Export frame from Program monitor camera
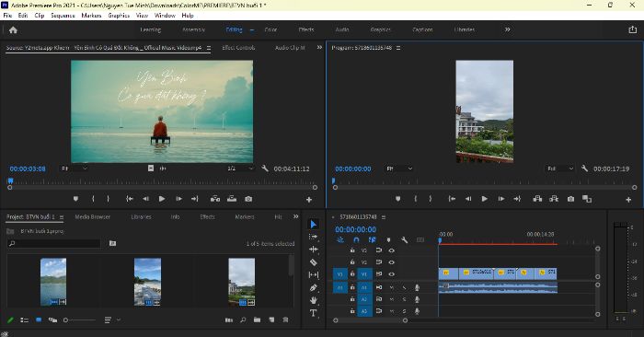Screen dimensions: 644x337 [x=571, y=199]
